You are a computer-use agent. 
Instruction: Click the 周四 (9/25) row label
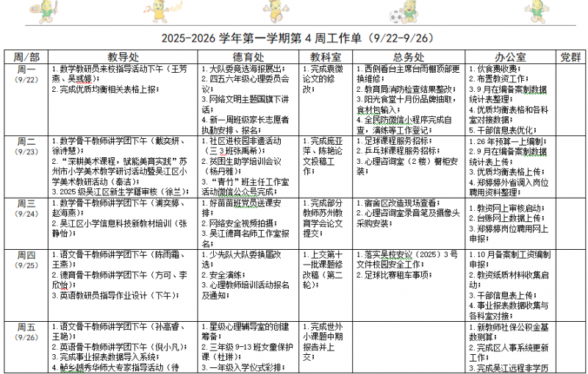27,259
